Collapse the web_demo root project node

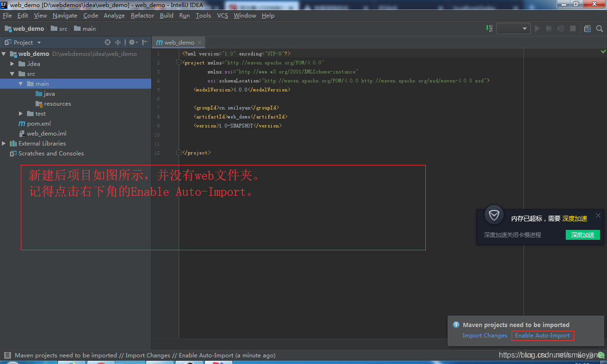tap(4, 54)
